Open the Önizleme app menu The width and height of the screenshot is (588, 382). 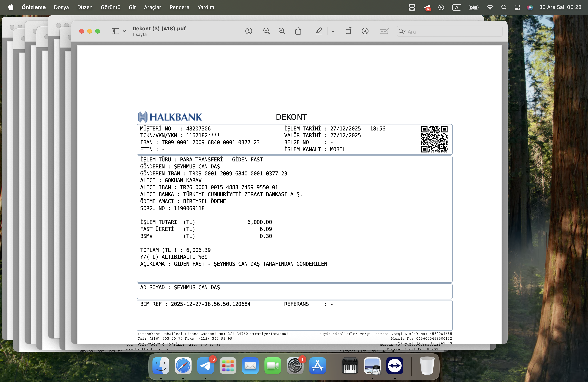tap(34, 7)
